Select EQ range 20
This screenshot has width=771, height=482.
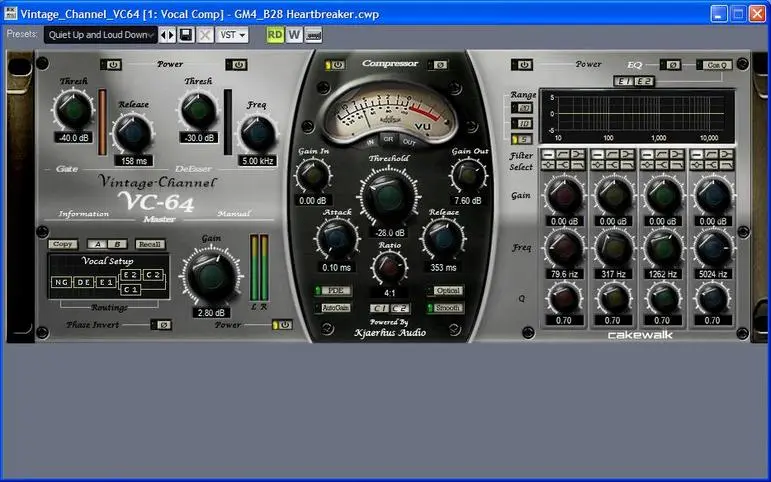522,108
